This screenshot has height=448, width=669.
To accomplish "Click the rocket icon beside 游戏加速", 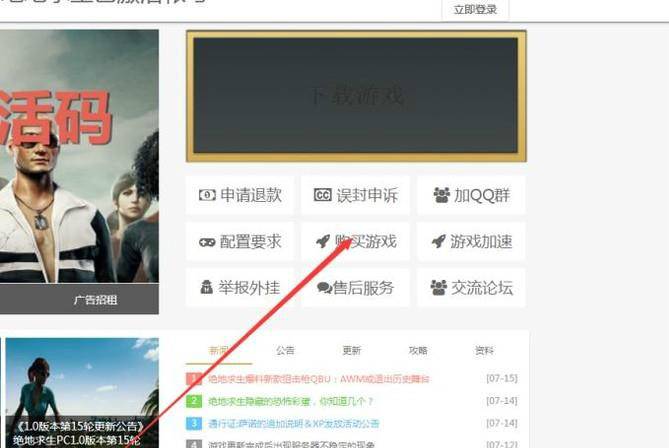I will coord(439,241).
